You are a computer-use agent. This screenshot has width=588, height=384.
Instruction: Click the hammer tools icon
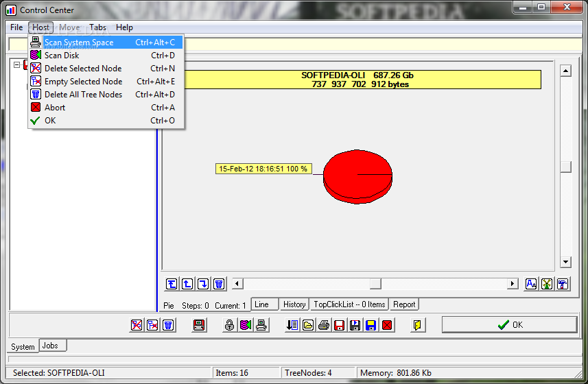coord(563,284)
